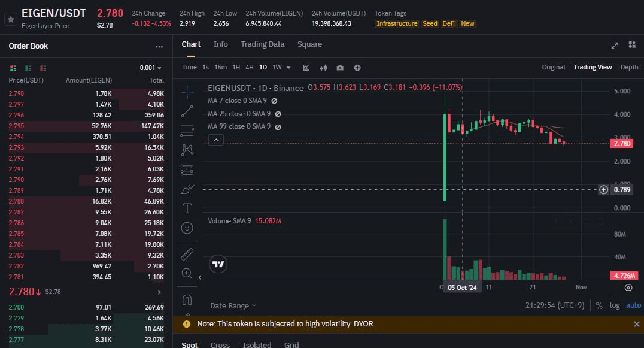Open the technical indicators icon in chart toolbar

click(x=306, y=68)
